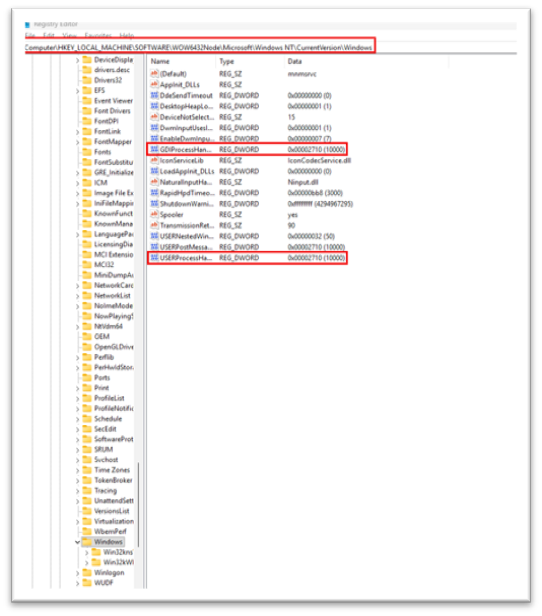Click the Drivers32 folder icon
Viewport: 542px width, 616px height.
(x=87, y=80)
